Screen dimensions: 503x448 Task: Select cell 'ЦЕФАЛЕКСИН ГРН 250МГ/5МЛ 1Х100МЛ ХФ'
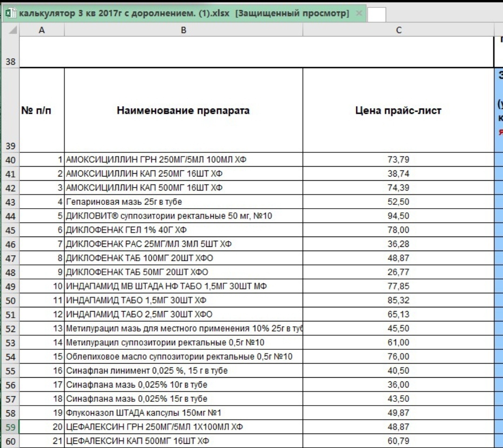point(184,427)
